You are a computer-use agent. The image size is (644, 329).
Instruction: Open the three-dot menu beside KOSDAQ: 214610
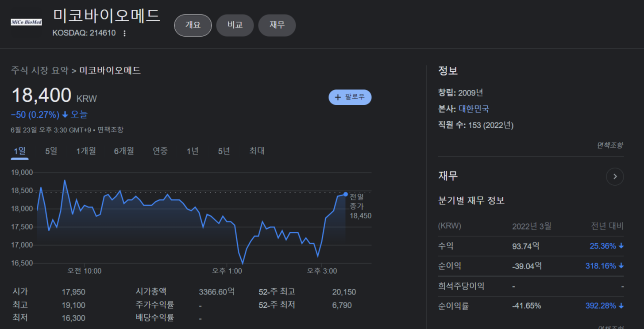point(124,33)
